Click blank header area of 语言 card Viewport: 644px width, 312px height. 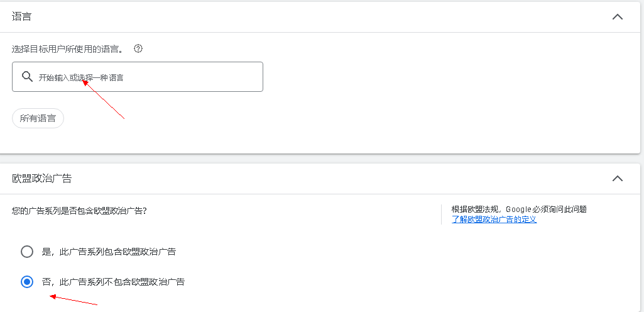click(314, 17)
